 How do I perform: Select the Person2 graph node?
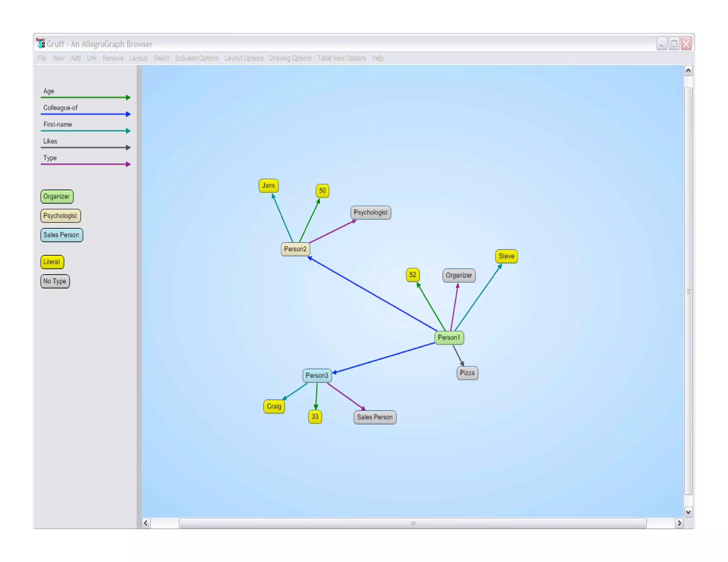click(295, 249)
